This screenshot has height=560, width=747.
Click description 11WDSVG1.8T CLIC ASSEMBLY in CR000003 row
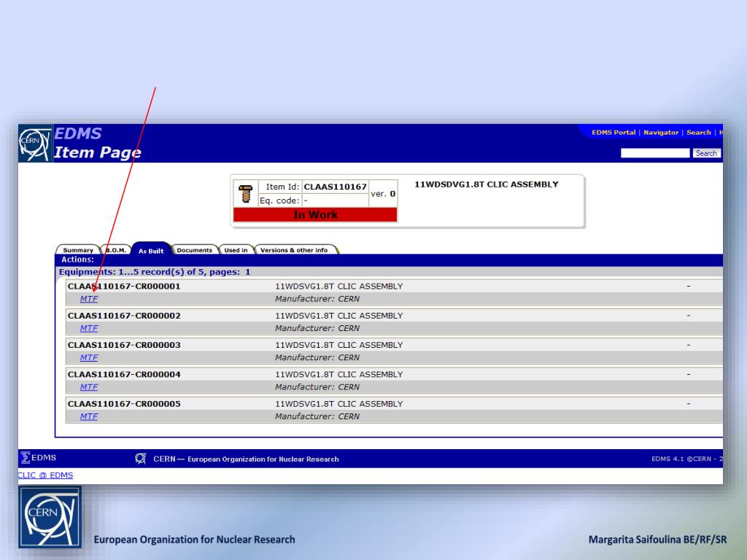[338, 345]
